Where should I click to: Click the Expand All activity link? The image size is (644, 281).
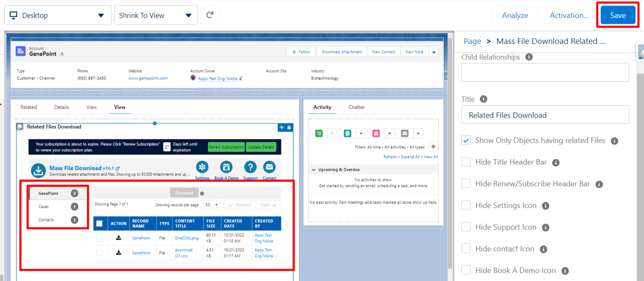coord(410,157)
